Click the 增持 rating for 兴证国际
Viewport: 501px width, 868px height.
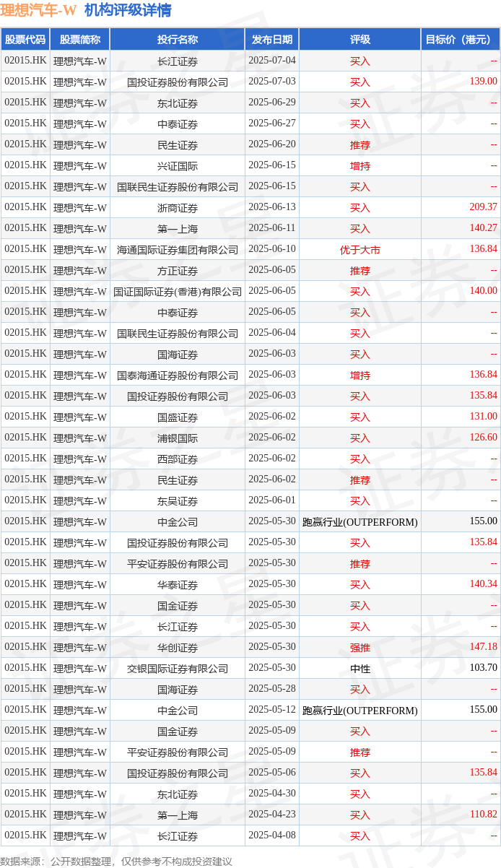pyautogui.click(x=360, y=165)
